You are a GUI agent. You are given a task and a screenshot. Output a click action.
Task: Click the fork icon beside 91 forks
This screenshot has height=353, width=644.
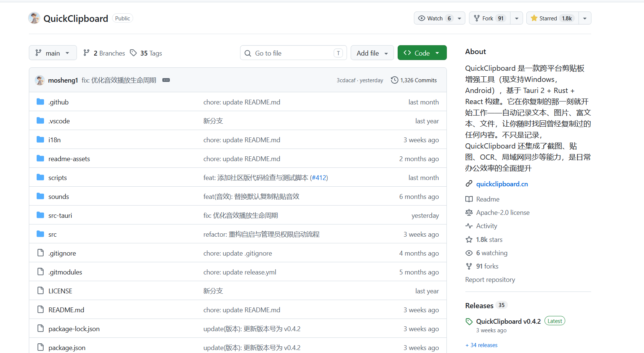pyautogui.click(x=469, y=266)
